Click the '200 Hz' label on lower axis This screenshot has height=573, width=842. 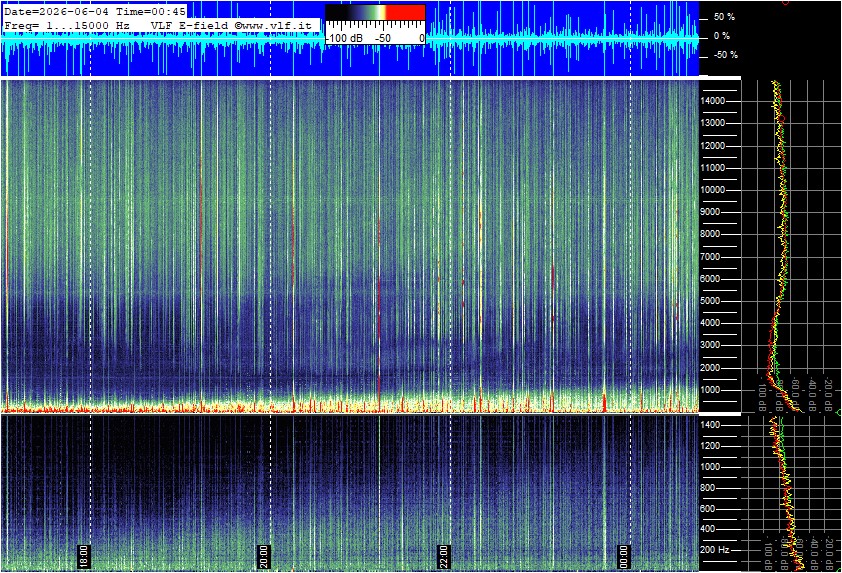click(715, 550)
